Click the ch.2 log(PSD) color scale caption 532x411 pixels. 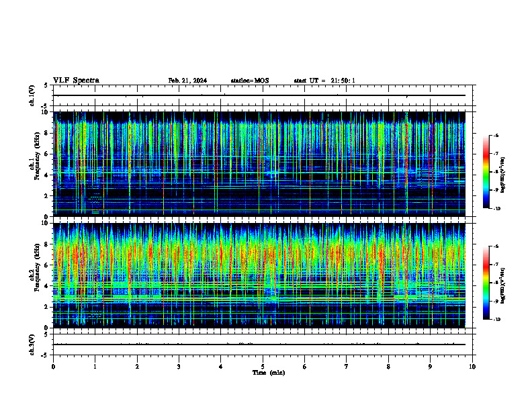click(x=503, y=286)
